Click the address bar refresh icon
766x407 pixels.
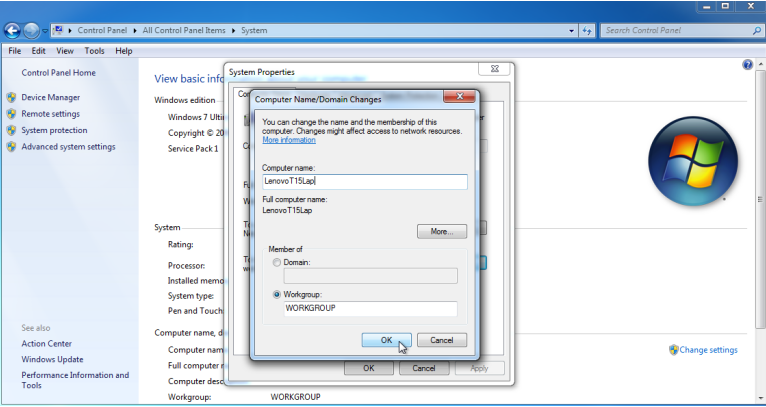(587, 31)
